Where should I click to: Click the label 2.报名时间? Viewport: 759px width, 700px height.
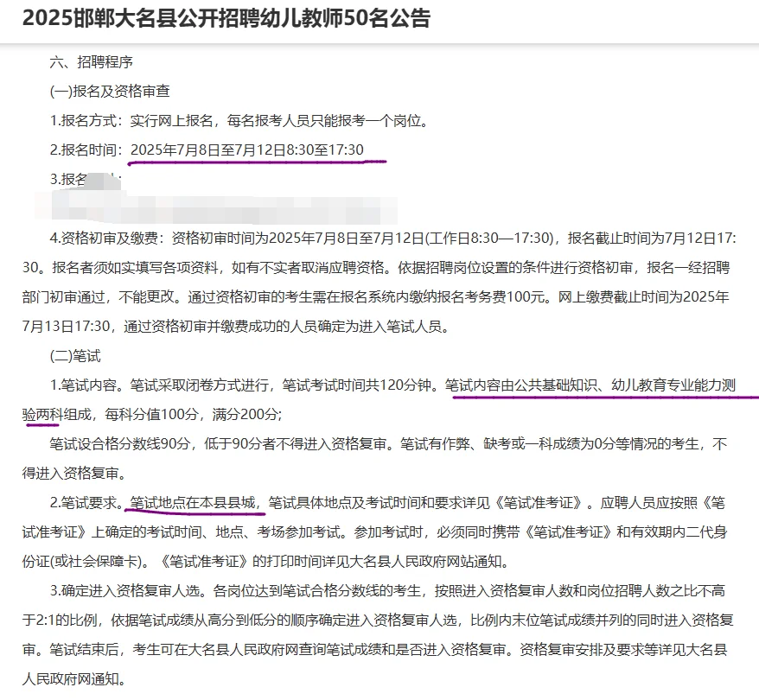coord(83,150)
